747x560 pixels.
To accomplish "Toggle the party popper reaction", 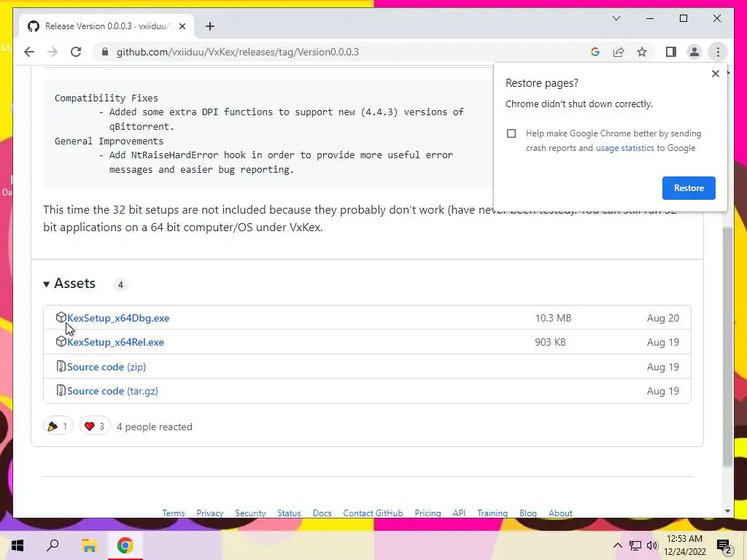I will pyautogui.click(x=58, y=426).
